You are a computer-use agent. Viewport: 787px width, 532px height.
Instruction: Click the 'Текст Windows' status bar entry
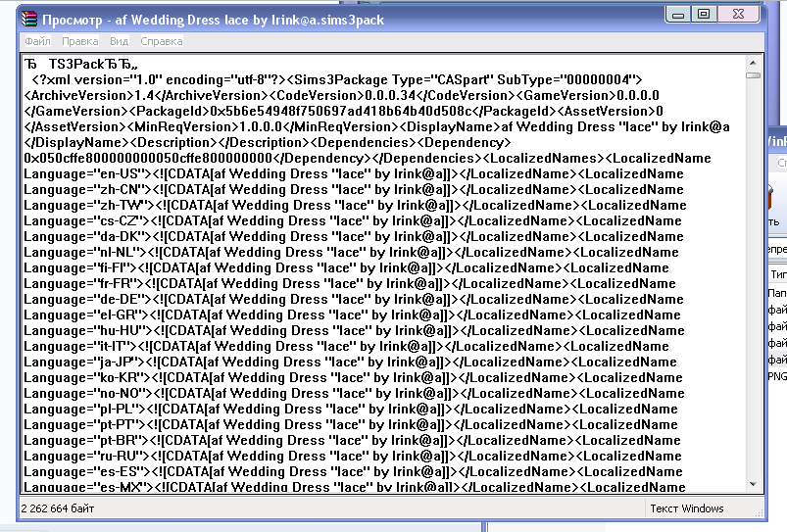[687, 508]
